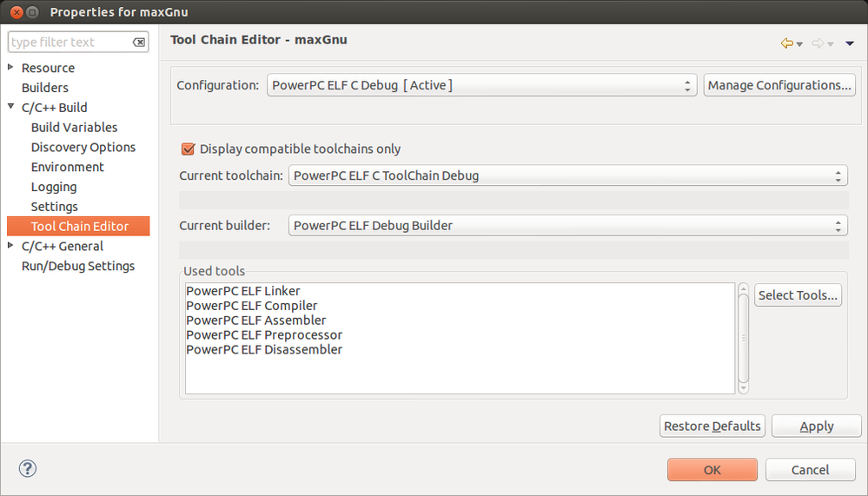This screenshot has width=868, height=496.
Task: Open the Configuration dropdown
Action: coord(481,85)
